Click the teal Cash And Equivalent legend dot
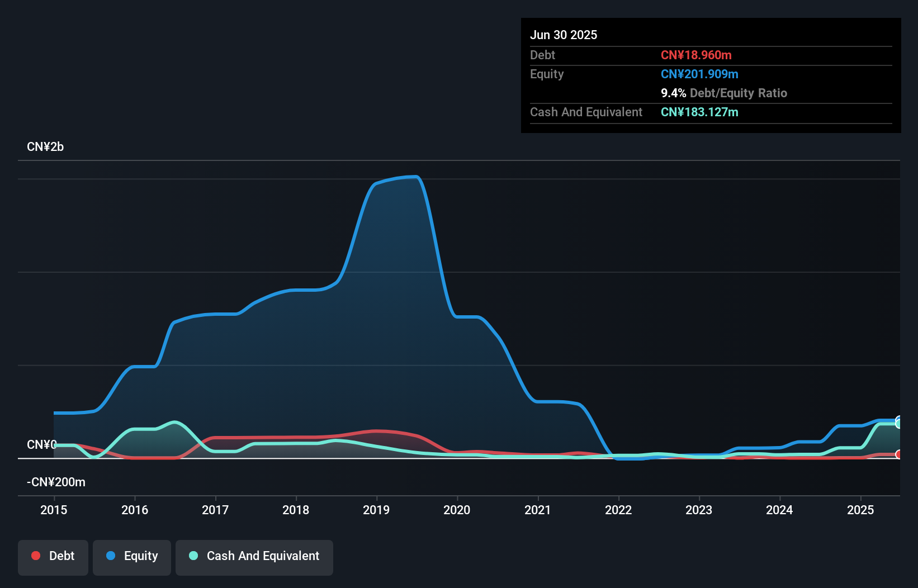 click(193, 556)
